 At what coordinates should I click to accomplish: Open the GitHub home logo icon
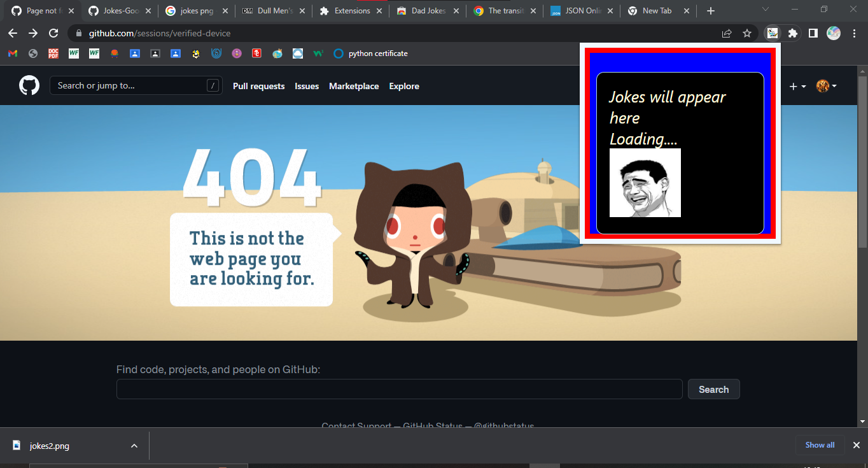29,85
